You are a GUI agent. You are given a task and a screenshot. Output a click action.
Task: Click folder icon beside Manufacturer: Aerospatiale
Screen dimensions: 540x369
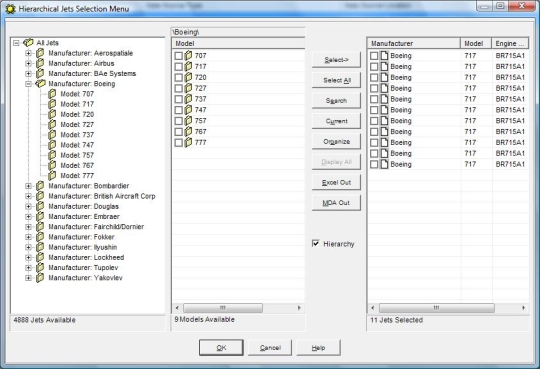tap(40, 53)
